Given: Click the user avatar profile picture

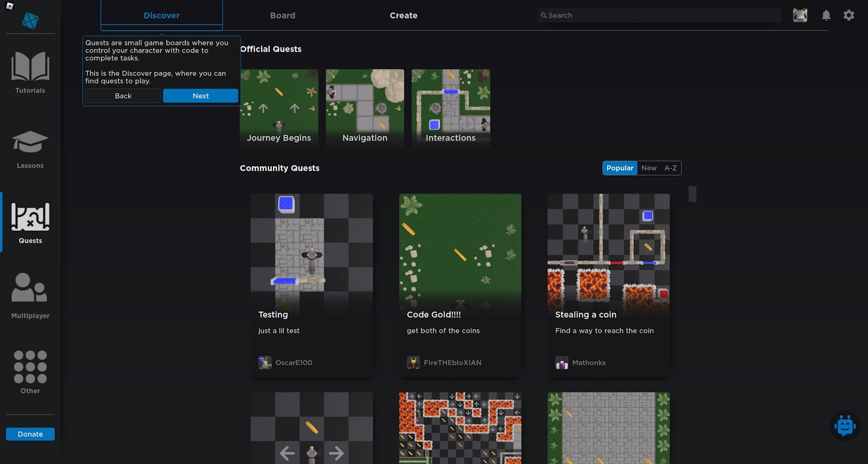Looking at the screenshot, I should [800, 15].
